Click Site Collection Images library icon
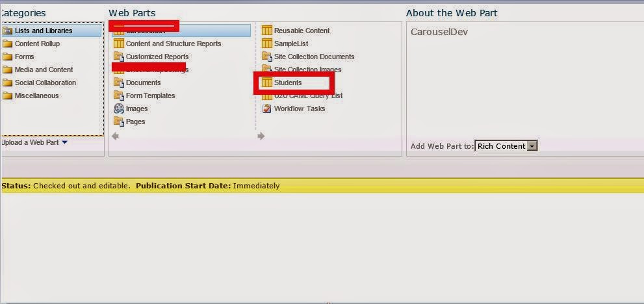The image size is (644, 304). (267, 68)
